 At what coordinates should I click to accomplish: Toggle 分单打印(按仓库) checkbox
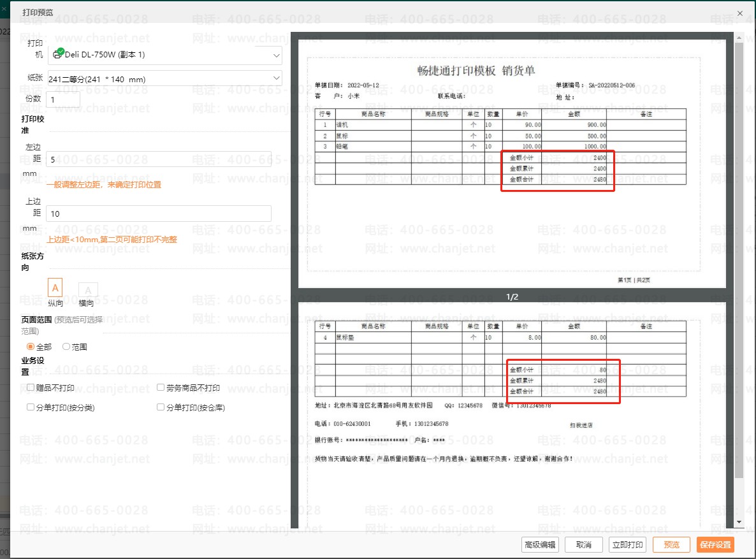point(161,407)
